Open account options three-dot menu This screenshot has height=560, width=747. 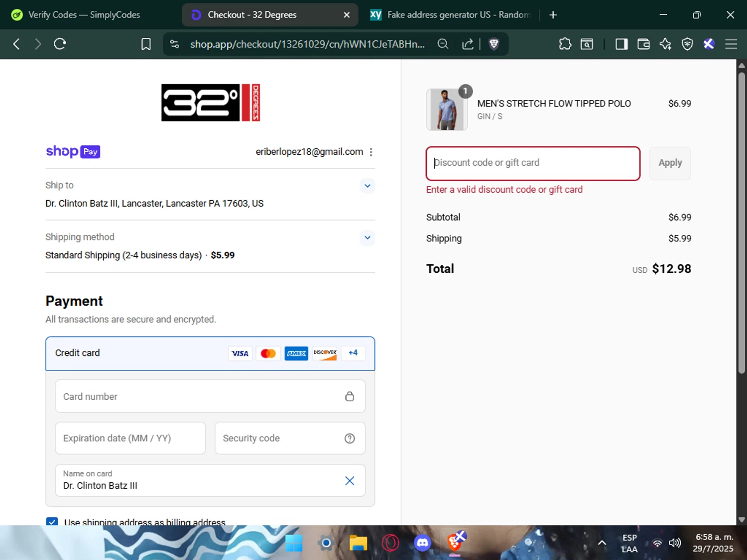point(371,152)
